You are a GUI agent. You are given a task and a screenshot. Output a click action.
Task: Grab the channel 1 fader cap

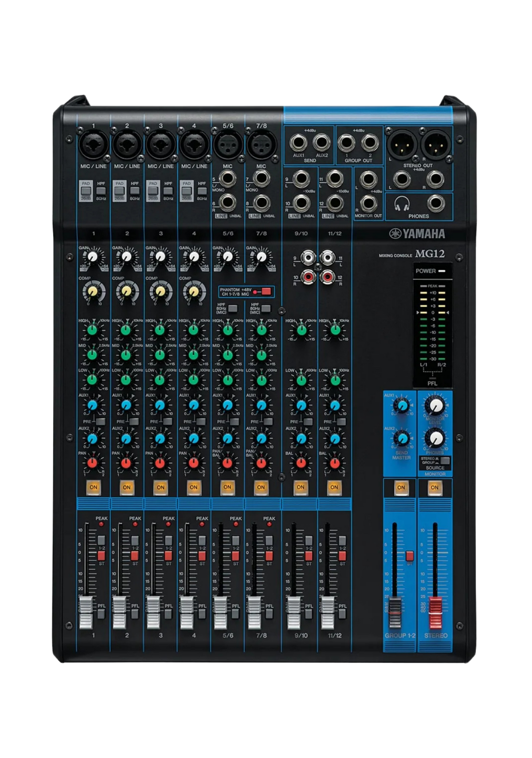pyautogui.click(x=86, y=613)
